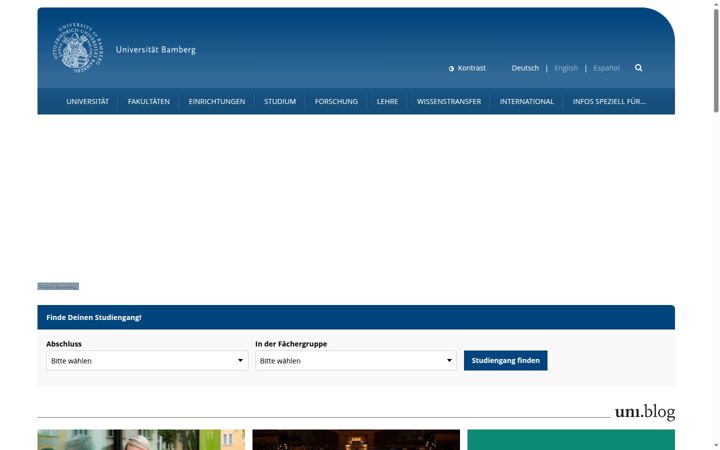Viewport: 720px width, 450px height.
Task: Open the FAKULTÄTEN menu
Action: click(149, 101)
